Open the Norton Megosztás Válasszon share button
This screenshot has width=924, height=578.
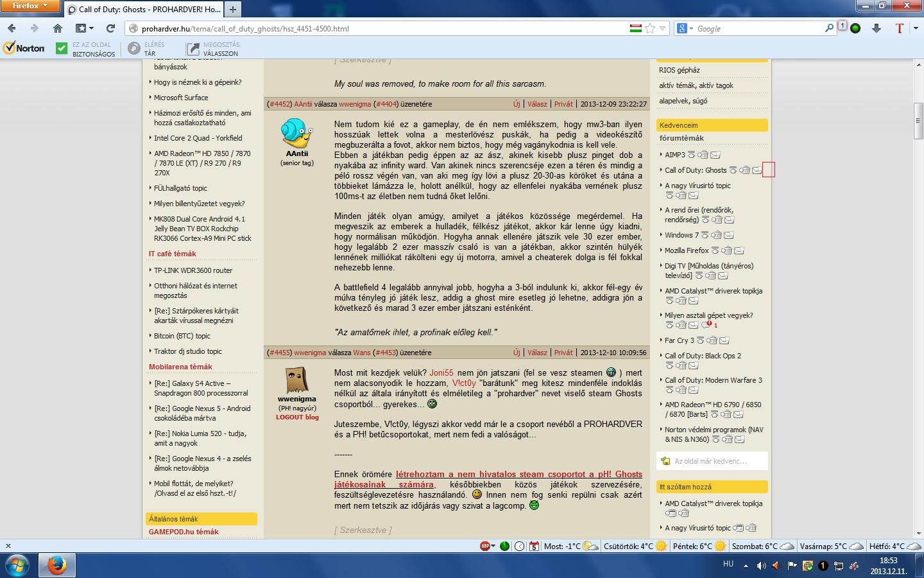click(212, 49)
